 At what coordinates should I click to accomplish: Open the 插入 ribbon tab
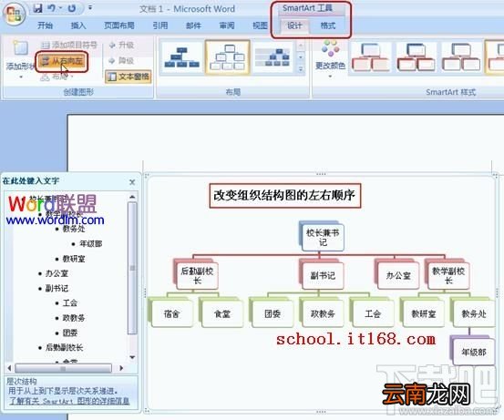pos(78,26)
